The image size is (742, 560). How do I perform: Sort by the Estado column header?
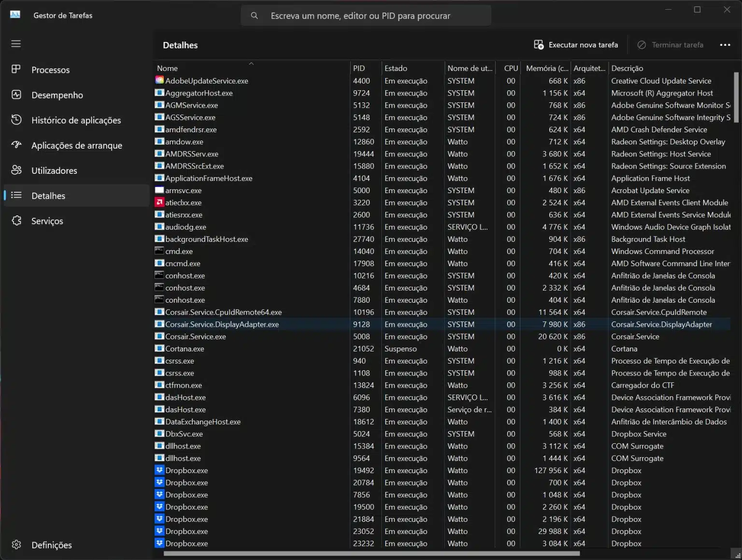tap(413, 68)
